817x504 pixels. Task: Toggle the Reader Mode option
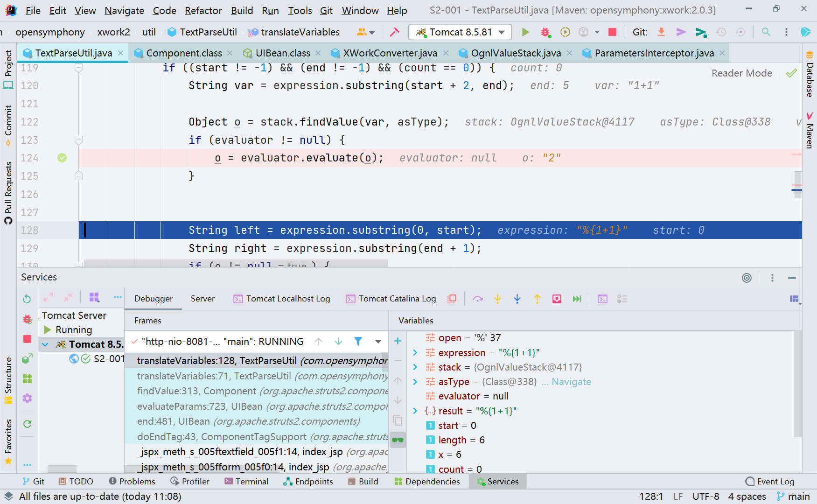(741, 73)
